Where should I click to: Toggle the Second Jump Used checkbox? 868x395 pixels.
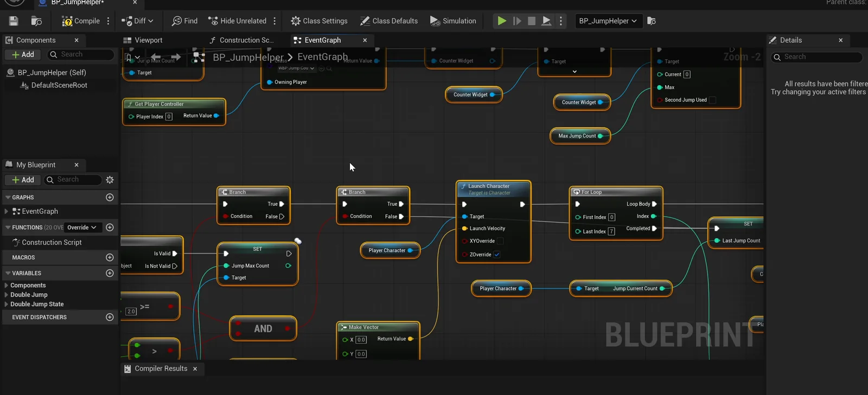tap(712, 100)
